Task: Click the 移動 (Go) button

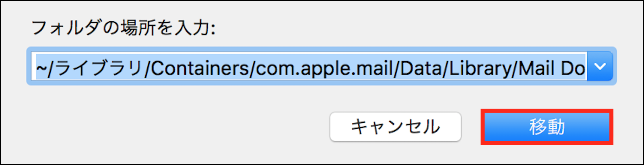Action: 547,127
